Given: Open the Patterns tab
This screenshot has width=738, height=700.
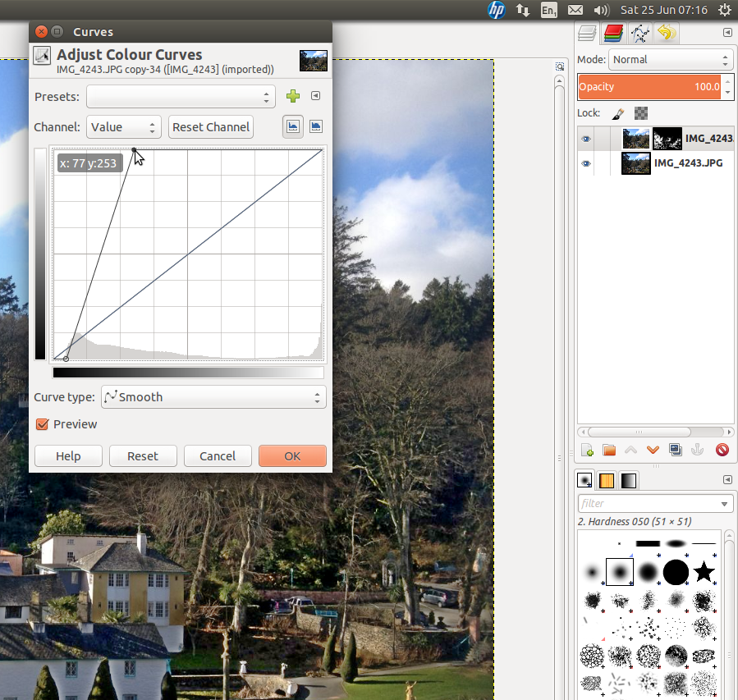Looking at the screenshot, I should click(606, 480).
